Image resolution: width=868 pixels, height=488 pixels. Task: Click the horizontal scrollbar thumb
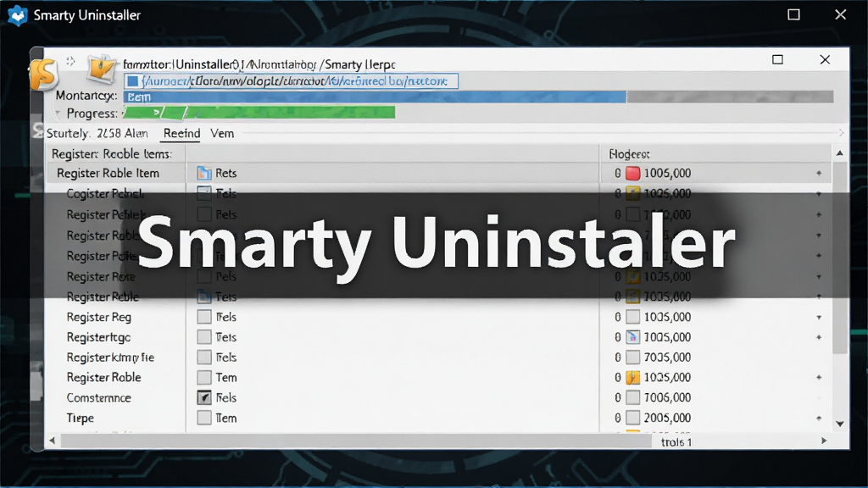(356, 441)
